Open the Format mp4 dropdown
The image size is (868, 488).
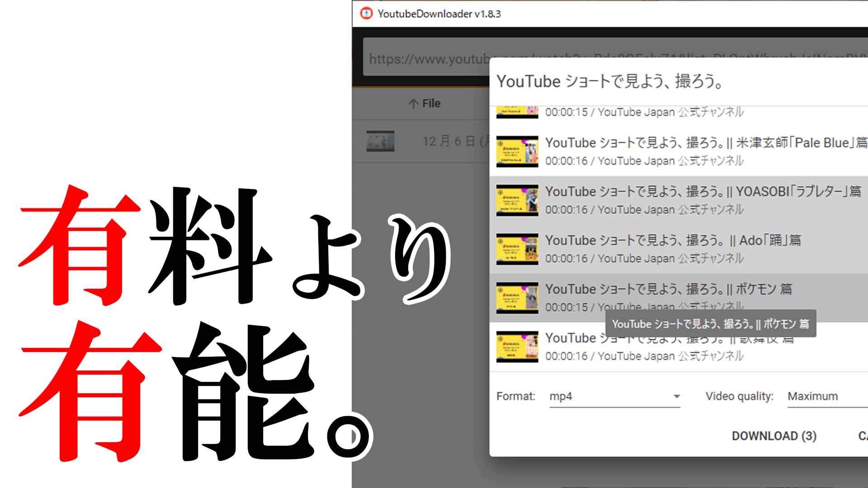click(615, 396)
